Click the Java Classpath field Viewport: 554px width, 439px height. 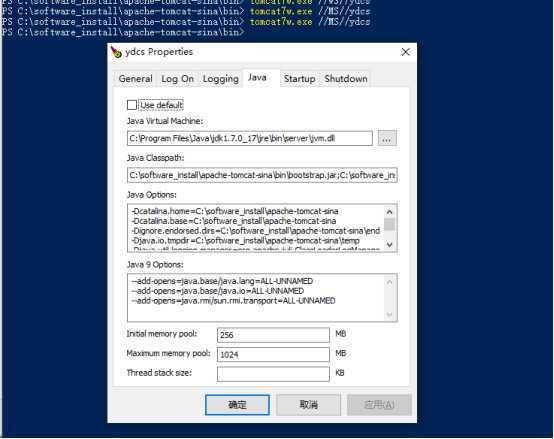[262, 175]
